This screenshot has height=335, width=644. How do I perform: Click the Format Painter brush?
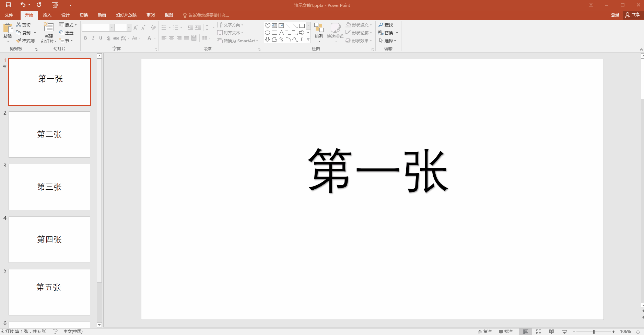pos(19,41)
